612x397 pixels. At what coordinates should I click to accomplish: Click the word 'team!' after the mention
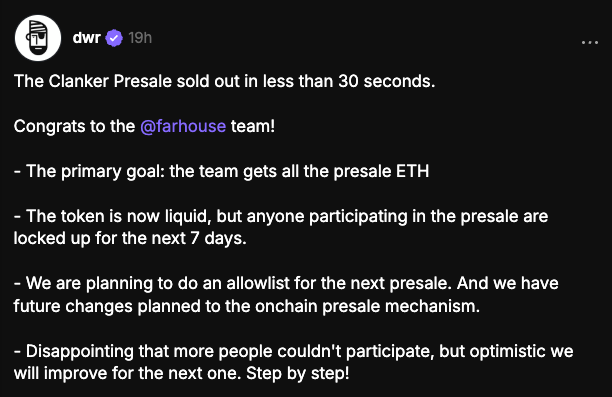(253, 126)
